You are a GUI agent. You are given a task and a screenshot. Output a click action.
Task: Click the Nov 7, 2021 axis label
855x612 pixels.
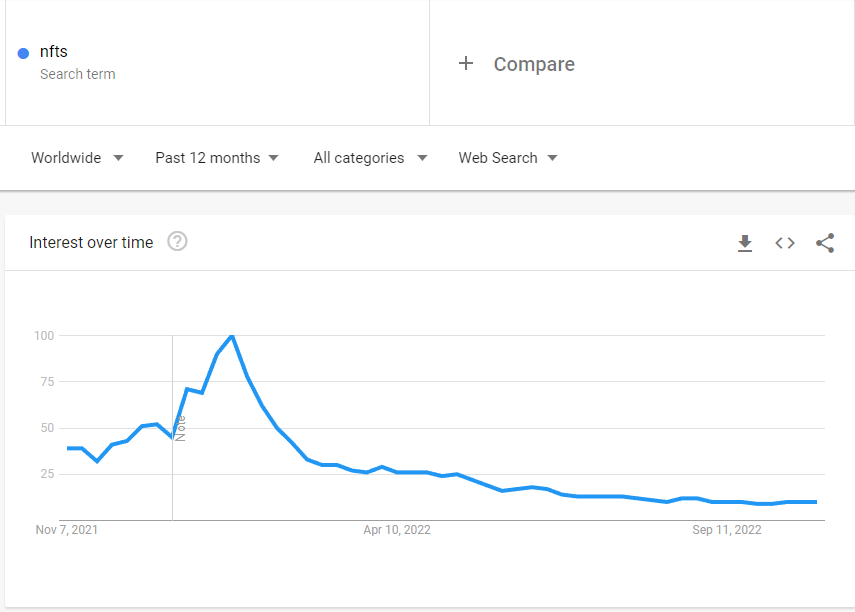[x=67, y=530]
